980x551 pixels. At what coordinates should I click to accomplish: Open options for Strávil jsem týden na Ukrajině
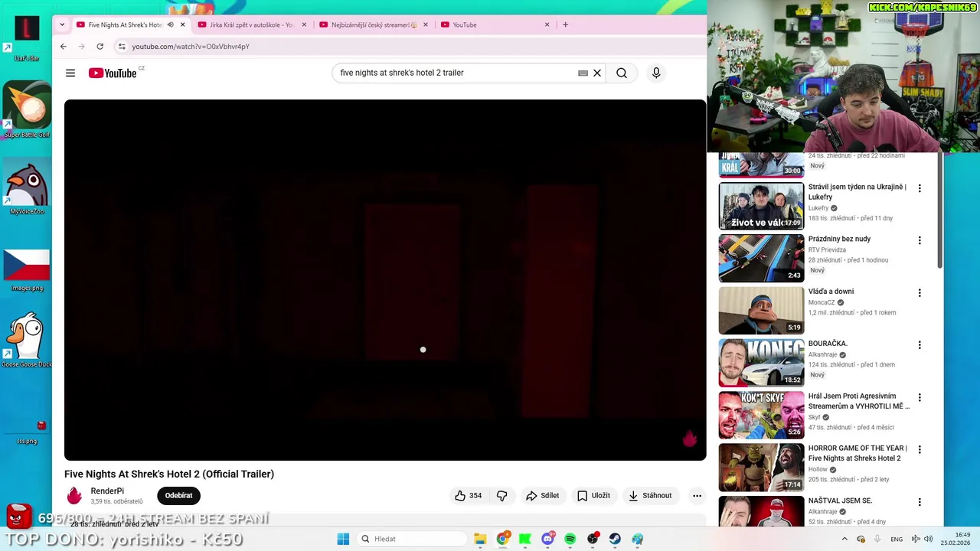(x=920, y=188)
